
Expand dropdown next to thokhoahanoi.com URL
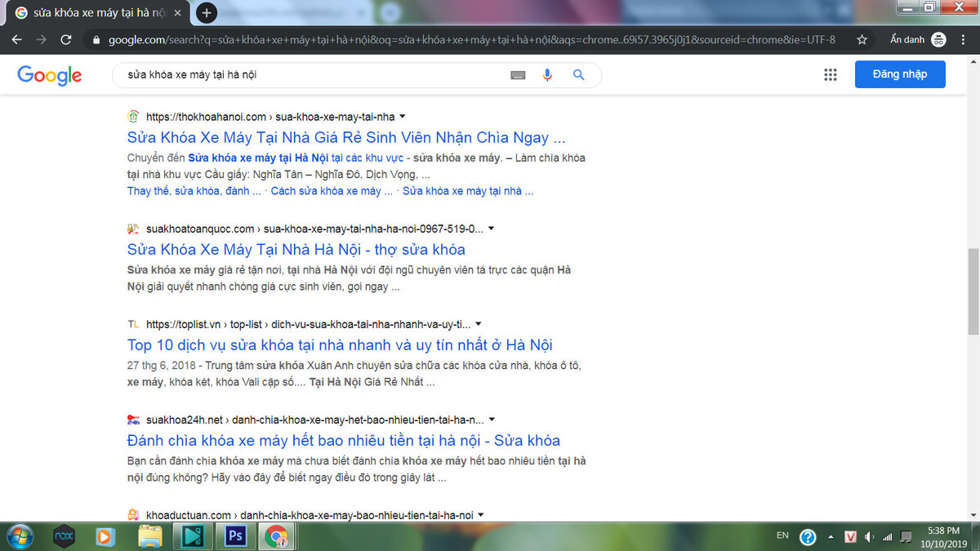tap(403, 117)
